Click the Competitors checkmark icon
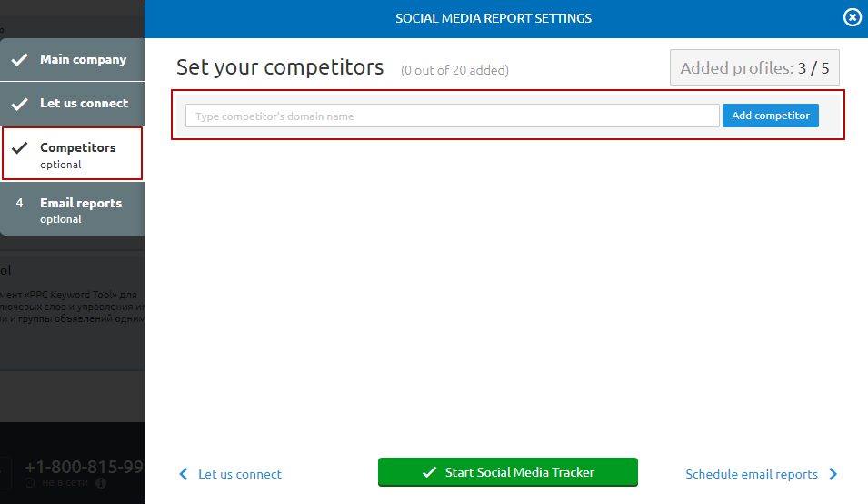Viewport: 868px width, 504px height. (x=20, y=147)
